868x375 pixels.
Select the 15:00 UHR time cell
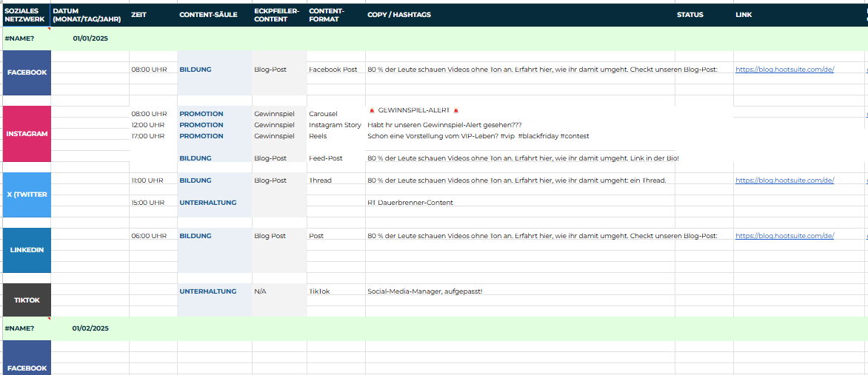coord(148,203)
